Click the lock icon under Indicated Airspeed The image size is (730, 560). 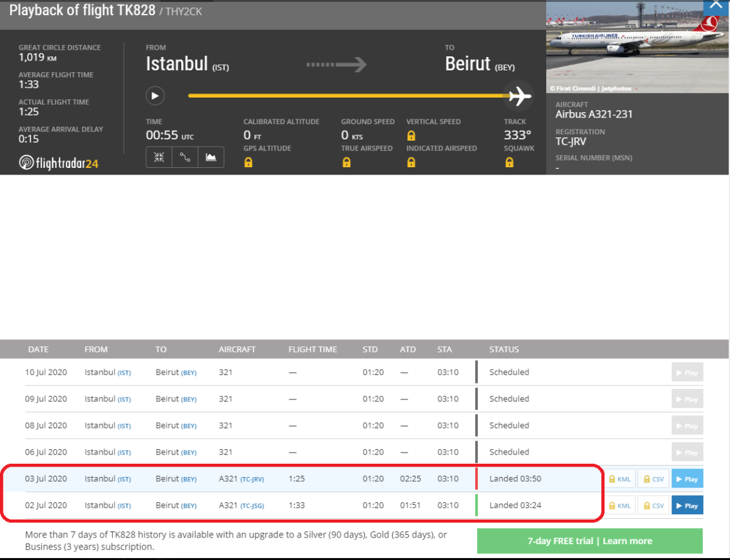pos(411,163)
